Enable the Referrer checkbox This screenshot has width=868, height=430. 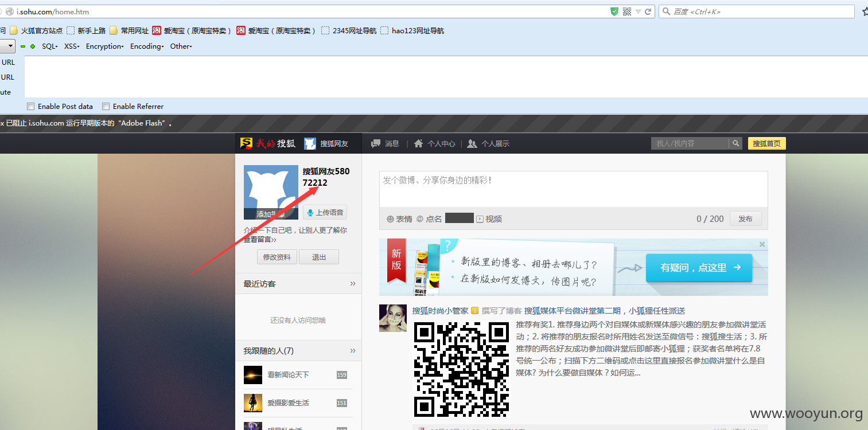pyautogui.click(x=106, y=106)
